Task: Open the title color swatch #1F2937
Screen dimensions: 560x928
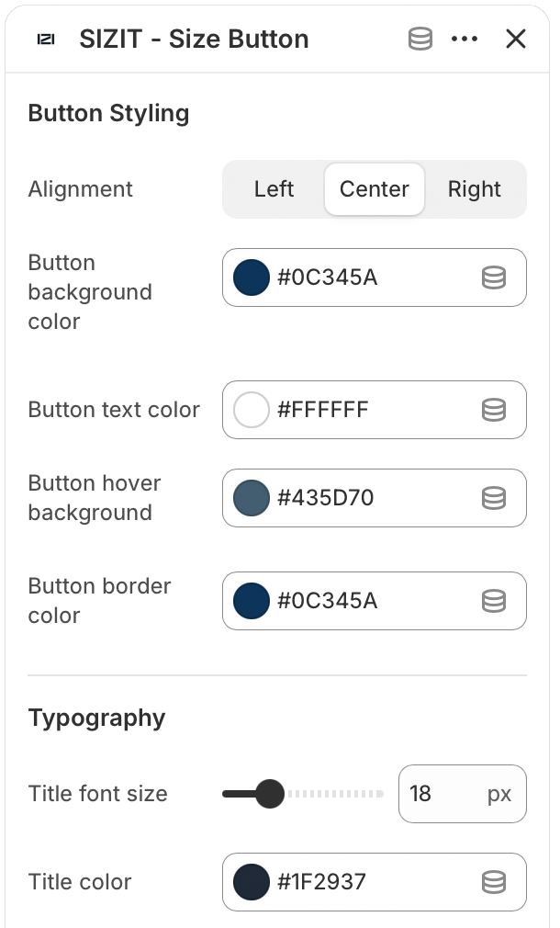Action: (252, 882)
